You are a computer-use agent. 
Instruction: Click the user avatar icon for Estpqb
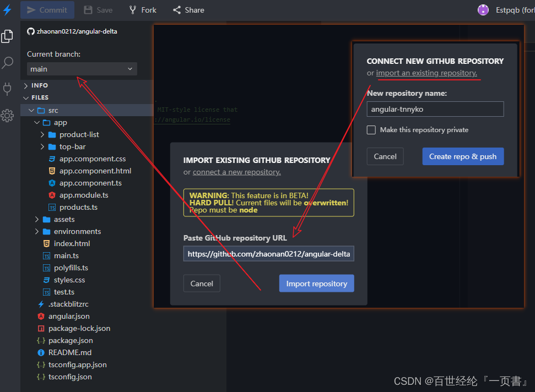tap(483, 10)
